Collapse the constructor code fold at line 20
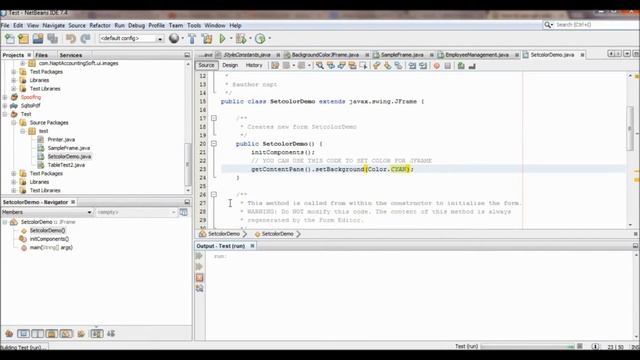Viewport: 640px width, 360px height. (213, 144)
